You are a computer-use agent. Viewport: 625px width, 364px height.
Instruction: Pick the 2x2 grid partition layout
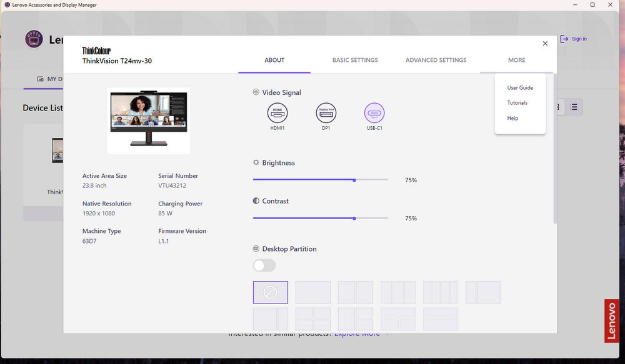pos(312,318)
